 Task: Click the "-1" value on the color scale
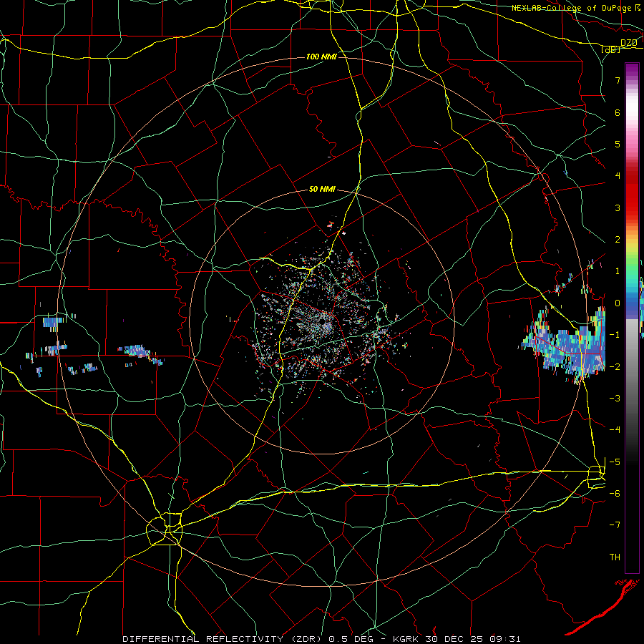tap(615, 335)
